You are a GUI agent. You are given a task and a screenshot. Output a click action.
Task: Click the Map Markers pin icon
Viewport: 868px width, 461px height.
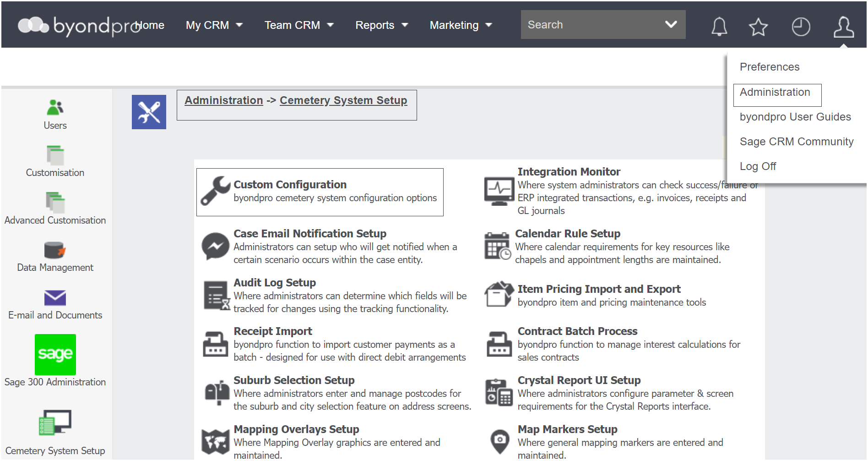pyautogui.click(x=499, y=442)
